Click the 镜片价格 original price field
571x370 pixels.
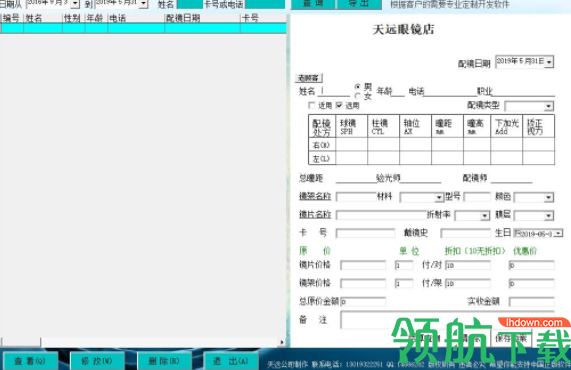point(363,265)
